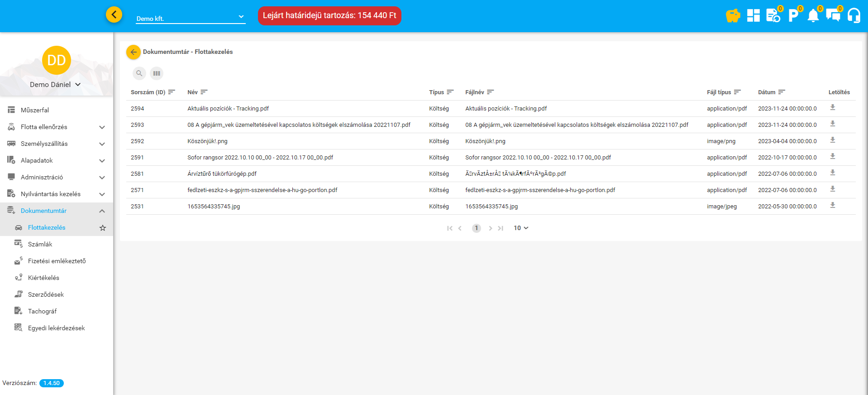Screen dimensions: 868x395
Task: Open the notifications bell icon
Action: (x=813, y=16)
